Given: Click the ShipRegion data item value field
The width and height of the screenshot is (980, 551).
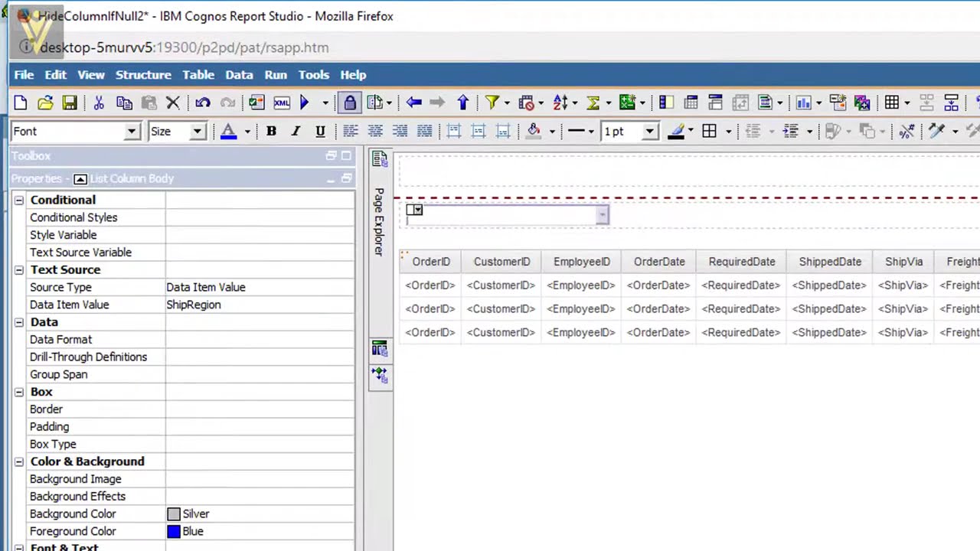Looking at the screenshot, I should coord(260,305).
